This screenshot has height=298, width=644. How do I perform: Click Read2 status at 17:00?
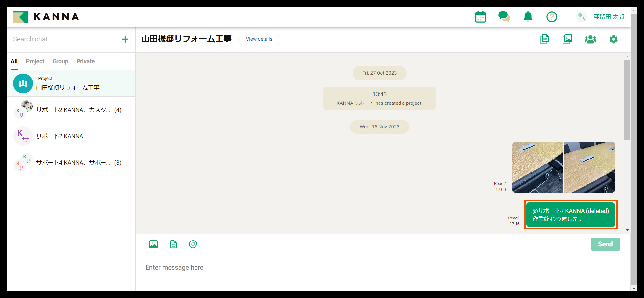tap(500, 184)
